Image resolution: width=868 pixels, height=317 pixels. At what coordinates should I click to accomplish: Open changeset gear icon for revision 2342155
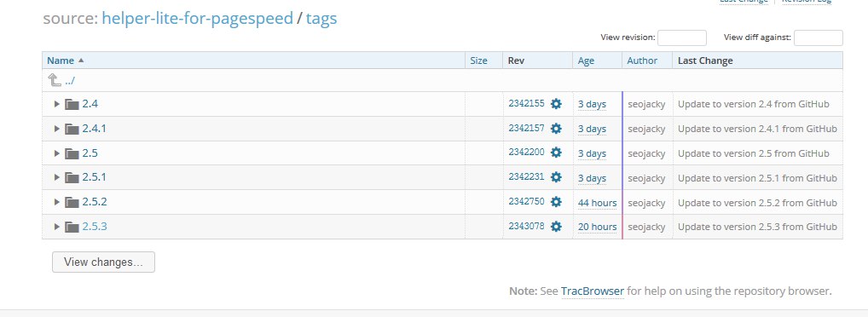coord(556,104)
